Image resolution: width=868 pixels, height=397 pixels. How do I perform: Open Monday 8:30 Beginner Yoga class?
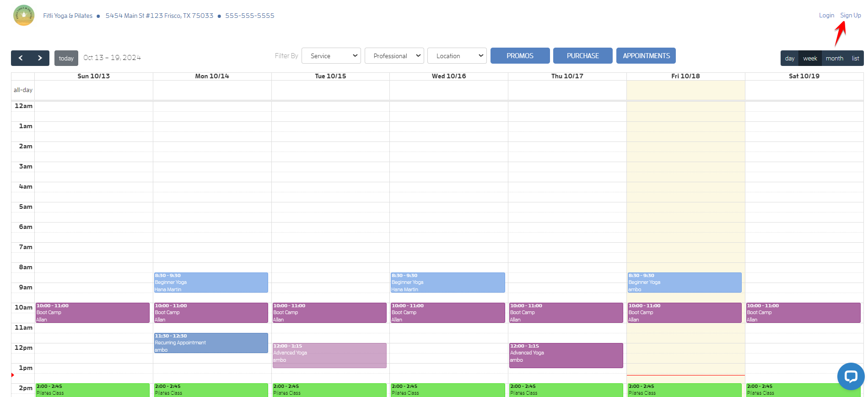tap(211, 283)
